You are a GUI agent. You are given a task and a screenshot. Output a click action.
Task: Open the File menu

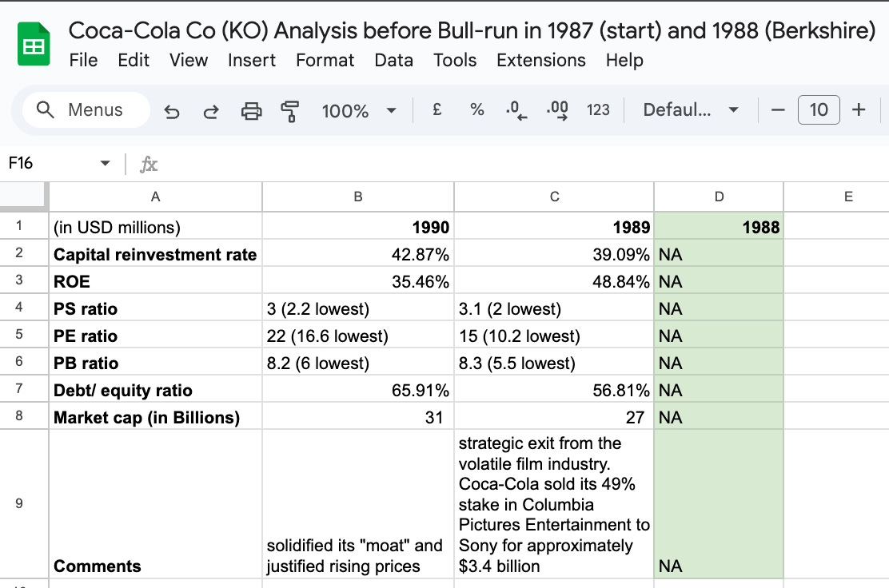83,60
